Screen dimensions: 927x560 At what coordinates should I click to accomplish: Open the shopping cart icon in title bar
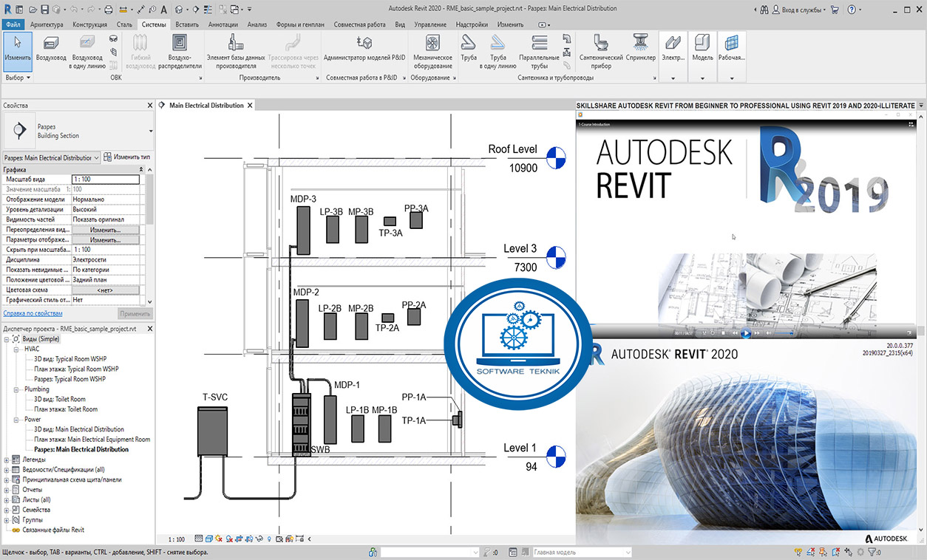pos(835,10)
